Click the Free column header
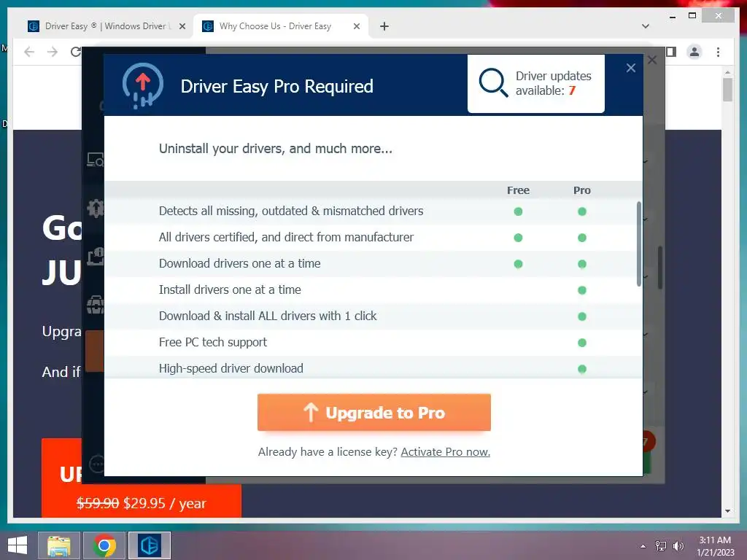Viewport: 747px width, 560px height. click(x=518, y=190)
